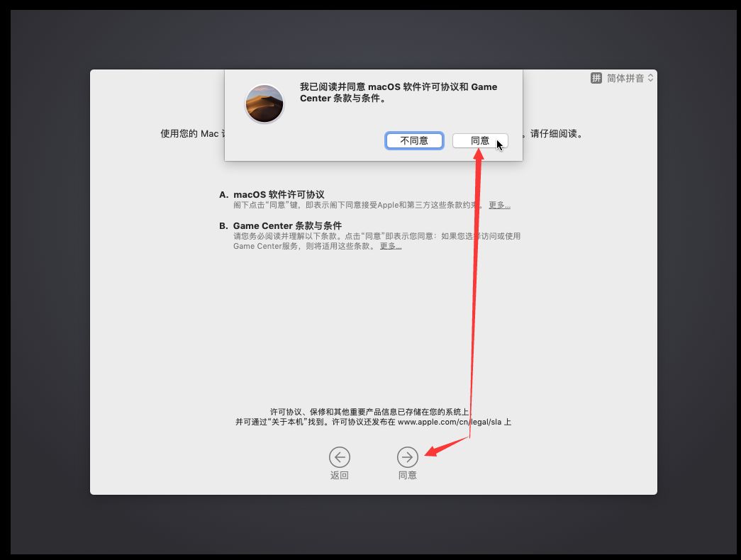This screenshot has height=560, width=741.
Task: Click the text 使用您的 Mac at the left
Action: [189, 134]
